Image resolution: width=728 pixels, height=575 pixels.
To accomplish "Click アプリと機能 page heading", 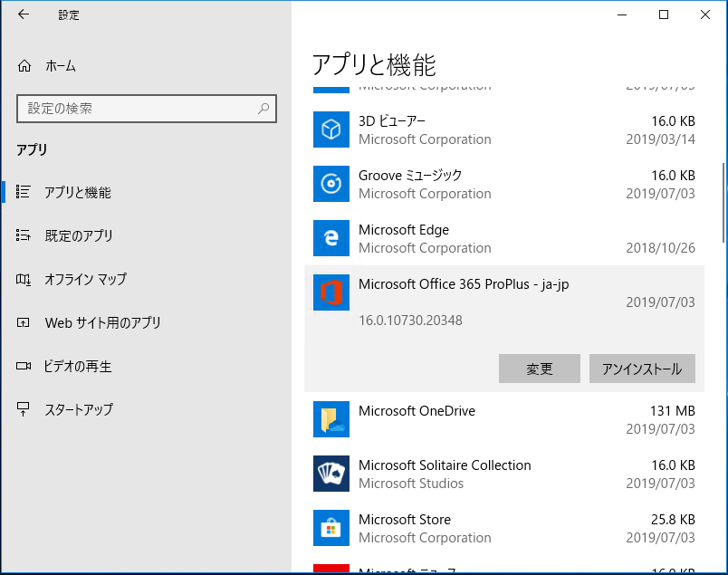I will click(374, 64).
